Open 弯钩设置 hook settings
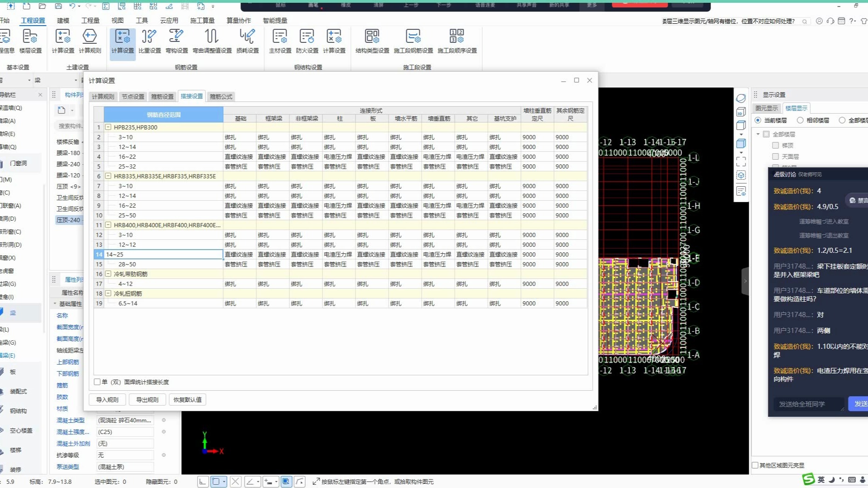This screenshot has width=868, height=488. click(177, 41)
